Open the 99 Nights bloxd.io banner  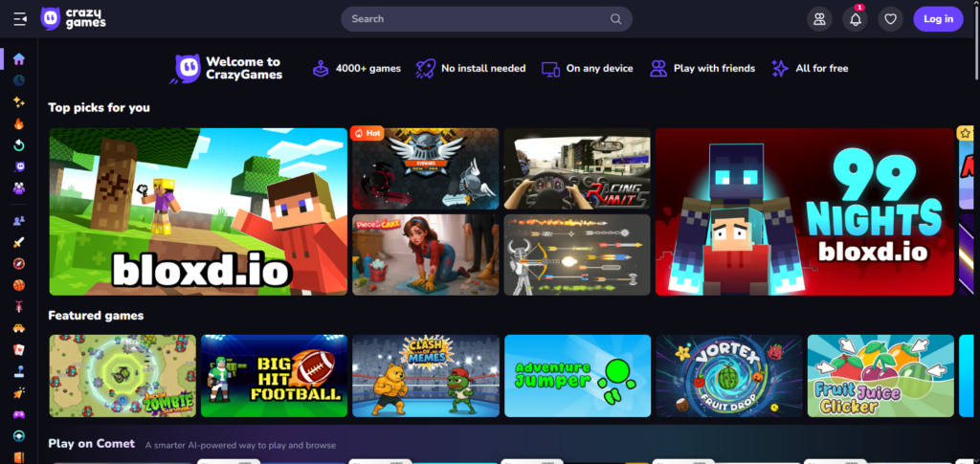point(804,211)
